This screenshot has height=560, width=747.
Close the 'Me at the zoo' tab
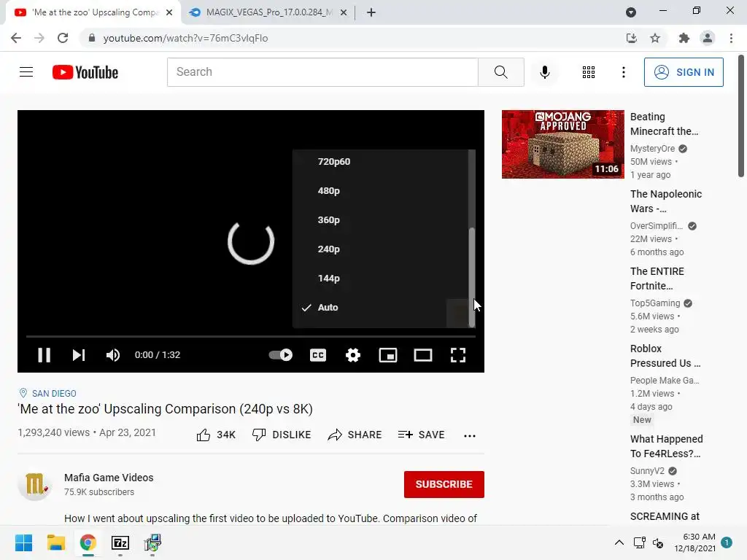coord(169,13)
